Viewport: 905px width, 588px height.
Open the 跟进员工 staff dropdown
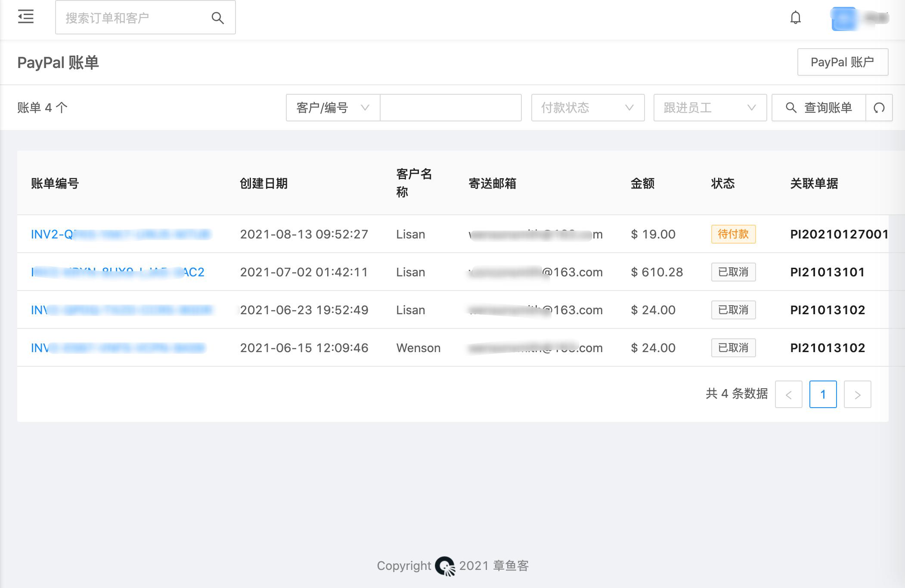click(x=709, y=108)
